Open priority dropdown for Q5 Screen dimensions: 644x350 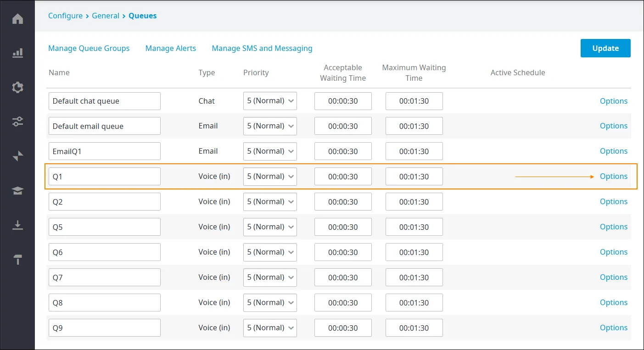point(270,227)
